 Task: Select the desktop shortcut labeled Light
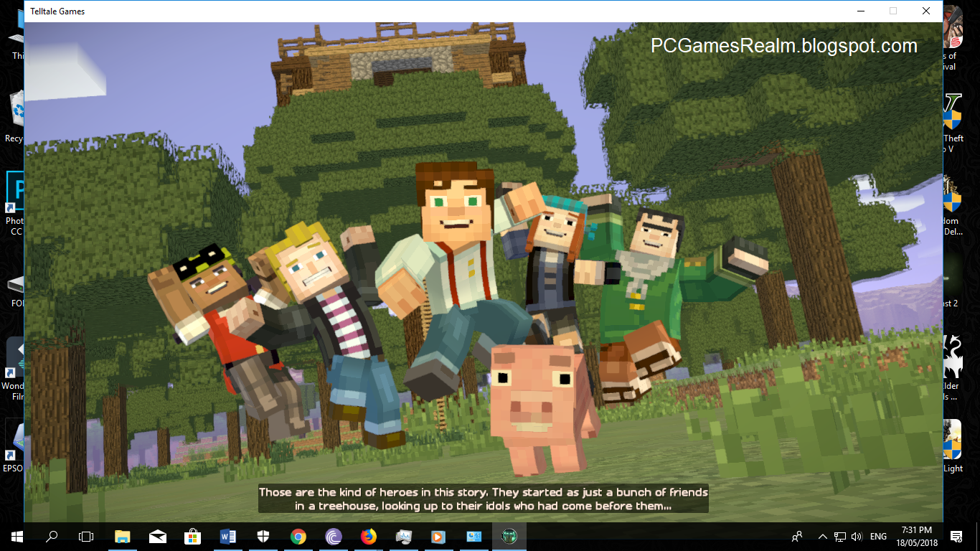(951, 446)
